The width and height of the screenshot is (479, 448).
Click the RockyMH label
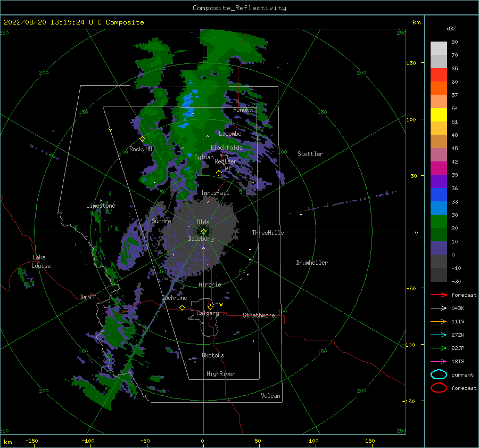(141, 149)
